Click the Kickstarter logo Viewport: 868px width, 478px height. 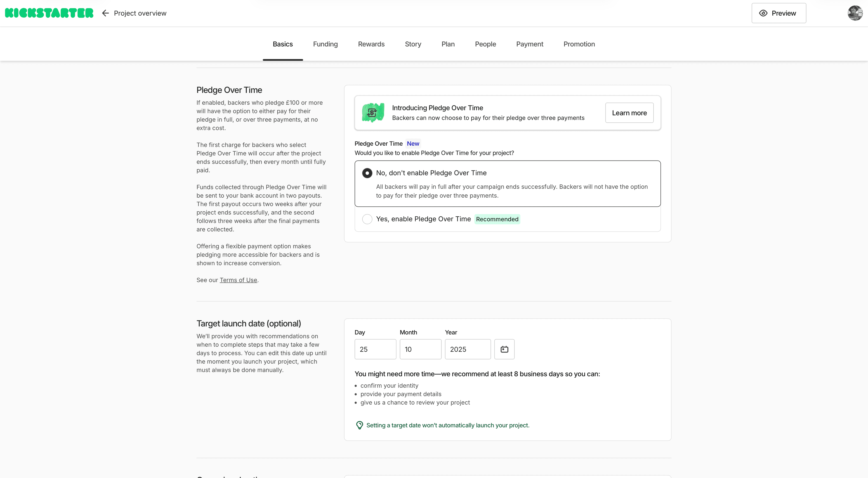[x=49, y=13]
